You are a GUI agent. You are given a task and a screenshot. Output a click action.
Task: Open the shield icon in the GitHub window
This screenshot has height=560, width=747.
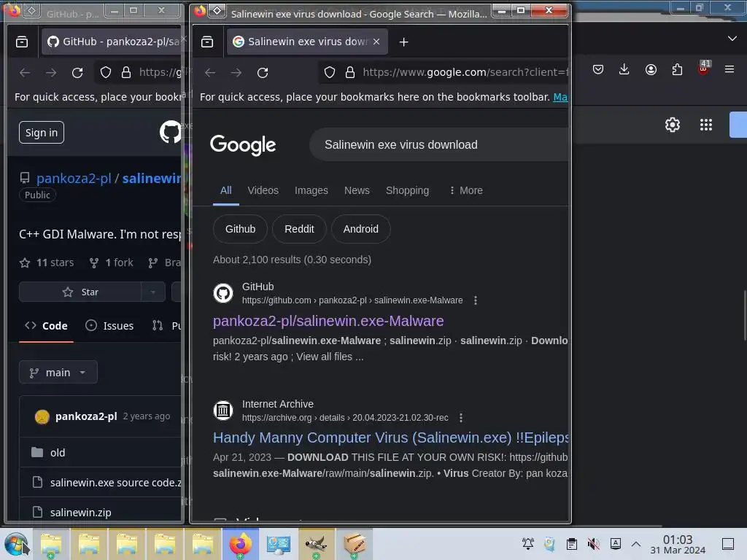coord(106,72)
